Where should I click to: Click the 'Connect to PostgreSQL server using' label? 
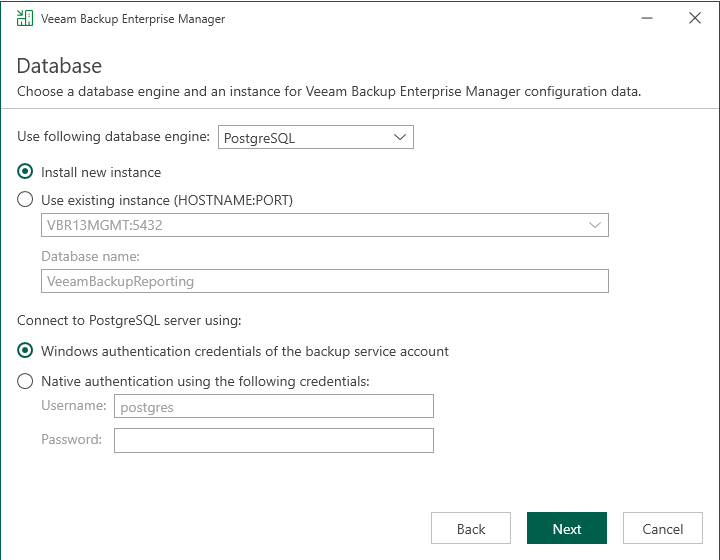click(x=129, y=321)
